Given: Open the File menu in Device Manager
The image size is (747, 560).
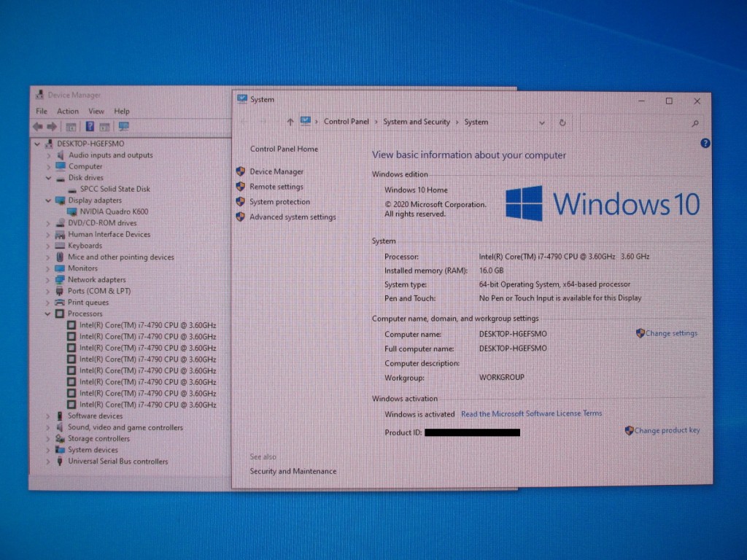Looking at the screenshot, I should pos(42,111).
